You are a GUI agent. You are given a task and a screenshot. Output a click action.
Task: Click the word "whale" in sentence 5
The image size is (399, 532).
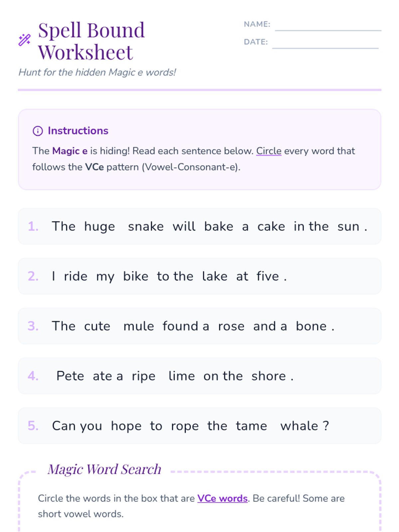click(x=299, y=426)
